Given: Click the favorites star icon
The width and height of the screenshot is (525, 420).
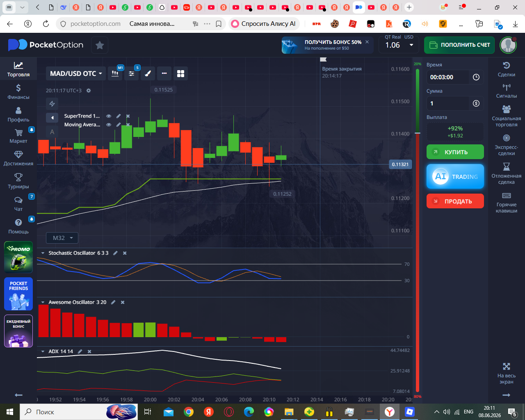Looking at the screenshot, I should click(99, 45).
